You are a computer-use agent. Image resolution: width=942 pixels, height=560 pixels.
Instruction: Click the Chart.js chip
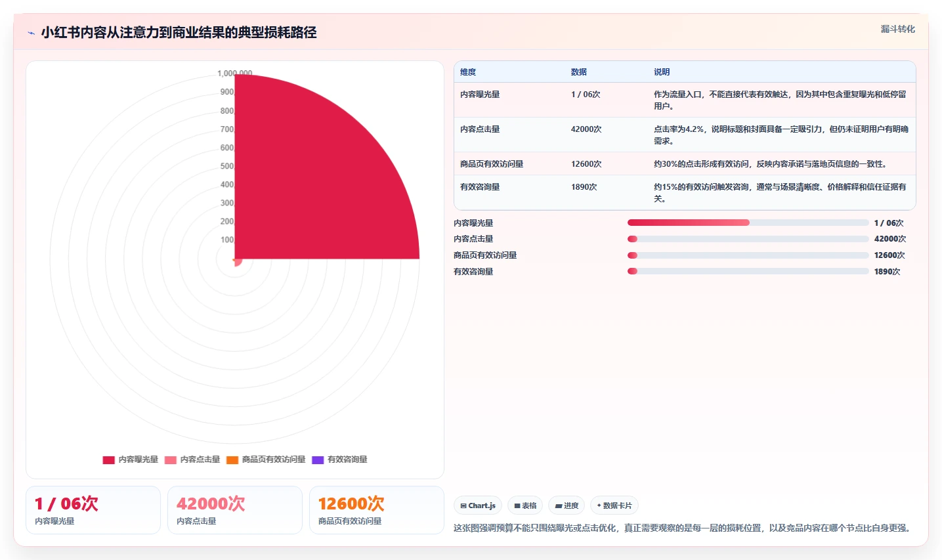pyautogui.click(x=478, y=506)
